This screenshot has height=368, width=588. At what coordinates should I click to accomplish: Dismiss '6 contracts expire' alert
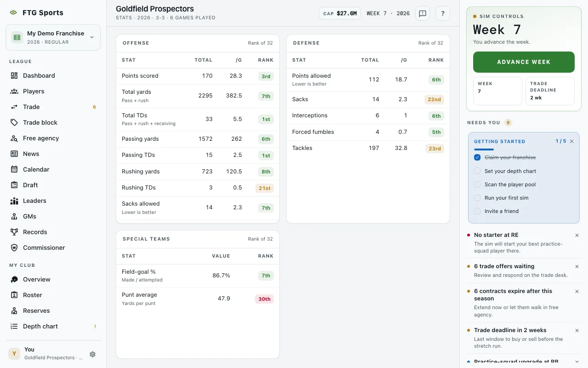tap(577, 291)
